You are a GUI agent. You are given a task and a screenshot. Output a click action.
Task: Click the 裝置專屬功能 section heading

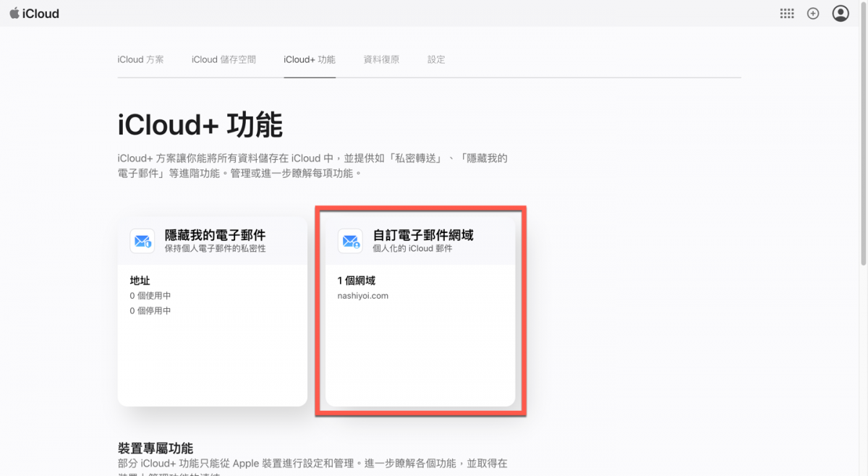tap(156, 449)
